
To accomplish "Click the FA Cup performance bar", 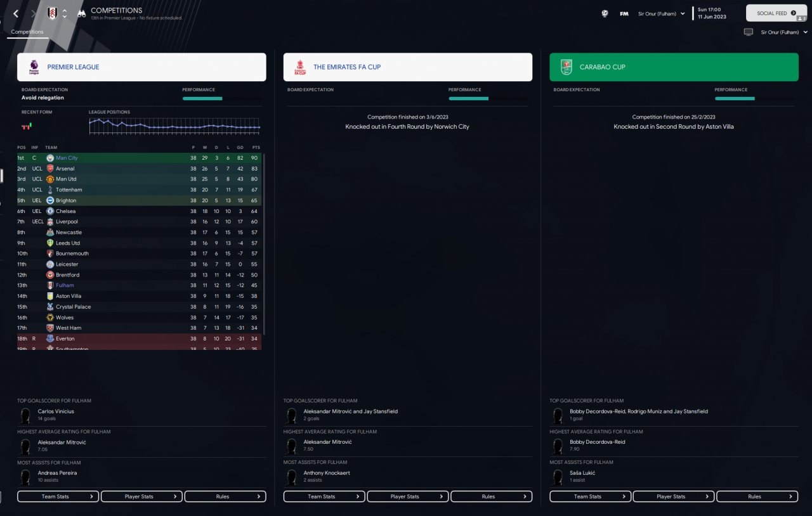I will [x=488, y=99].
